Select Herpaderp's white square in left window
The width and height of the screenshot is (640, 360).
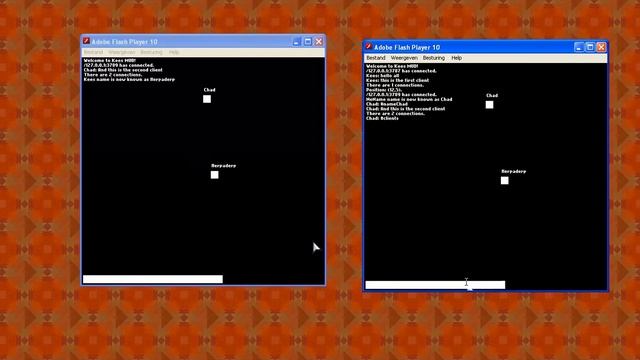pos(215,175)
